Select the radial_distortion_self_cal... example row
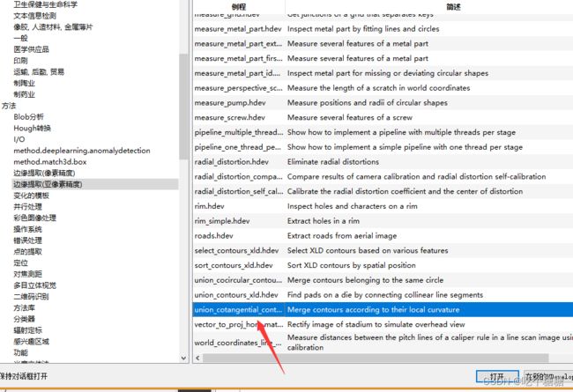This screenshot has height=392, width=573. 383,191
